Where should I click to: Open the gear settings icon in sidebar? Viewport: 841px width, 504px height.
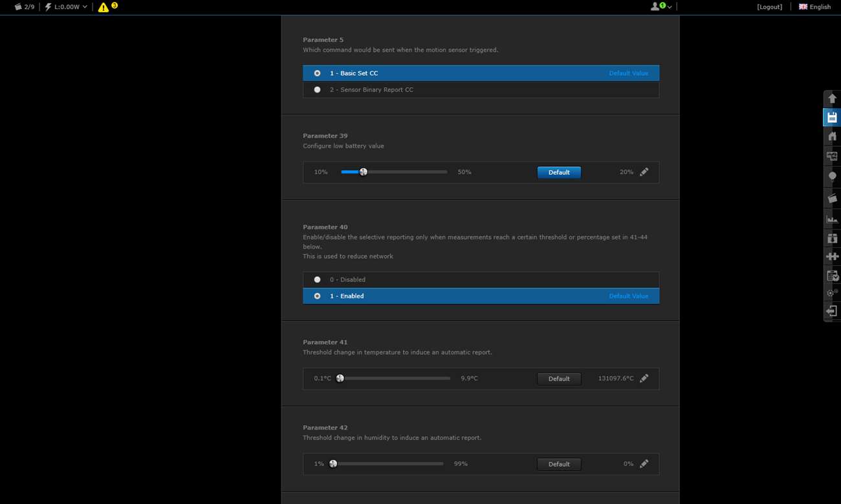tap(832, 293)
